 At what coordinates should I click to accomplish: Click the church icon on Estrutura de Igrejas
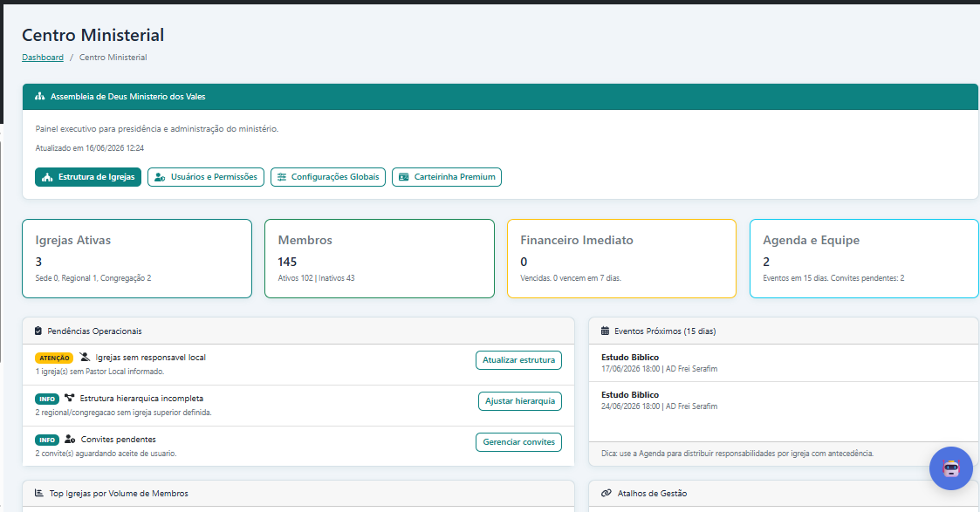pos(47,177)
